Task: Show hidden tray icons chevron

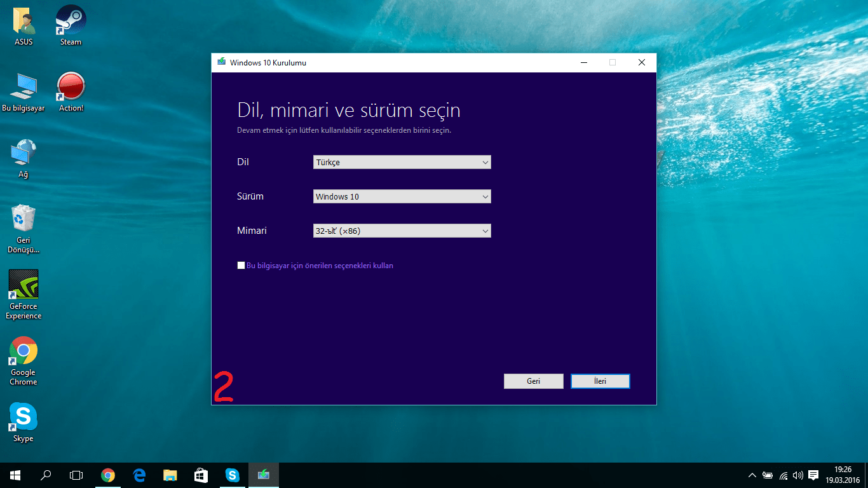Action: coord(752,475)
